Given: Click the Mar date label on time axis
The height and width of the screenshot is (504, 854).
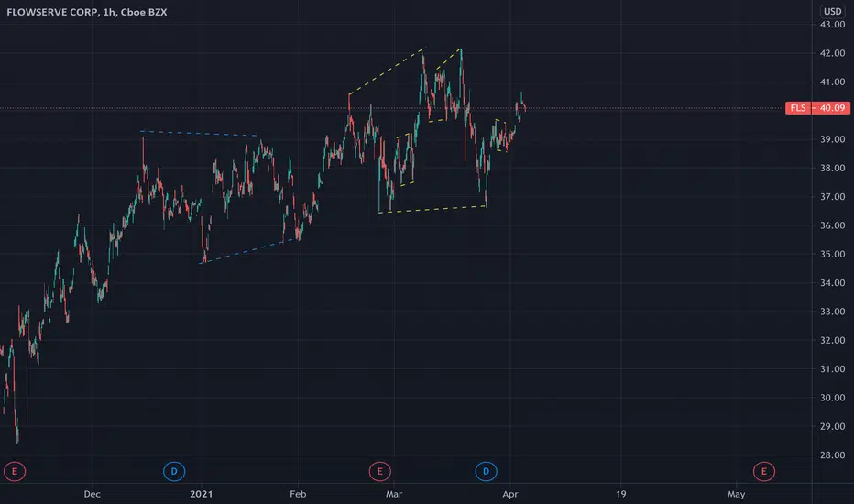Looking at the screenshot, I should 394,494.
